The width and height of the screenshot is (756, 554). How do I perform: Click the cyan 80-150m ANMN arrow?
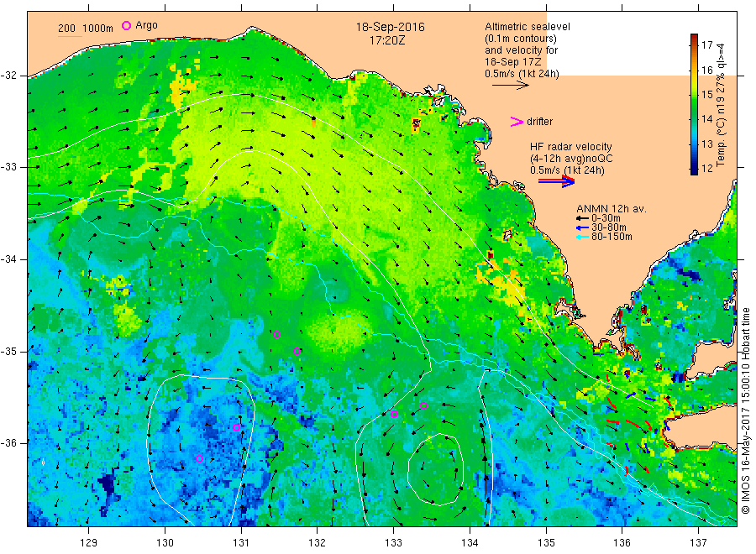[582, 237]
